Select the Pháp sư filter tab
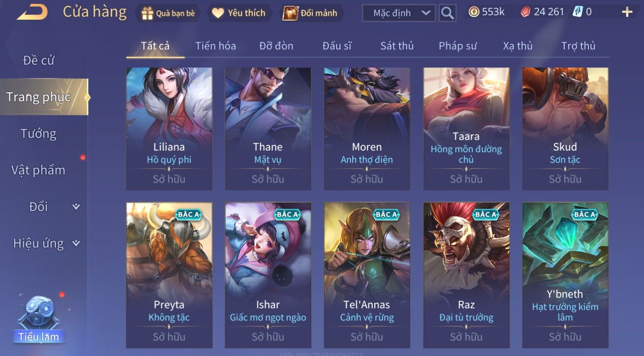The image size is (644, 356). [458, 46]
